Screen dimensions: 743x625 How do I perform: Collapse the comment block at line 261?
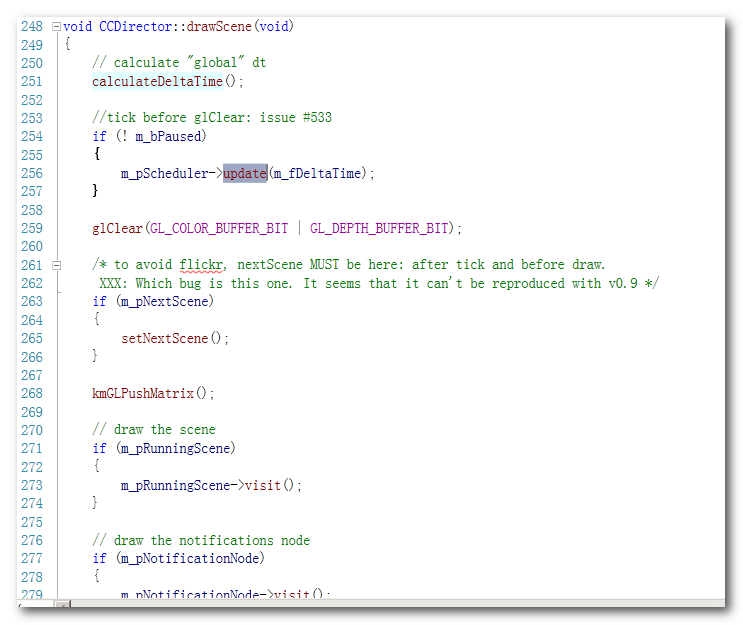[x=56, y=265]
